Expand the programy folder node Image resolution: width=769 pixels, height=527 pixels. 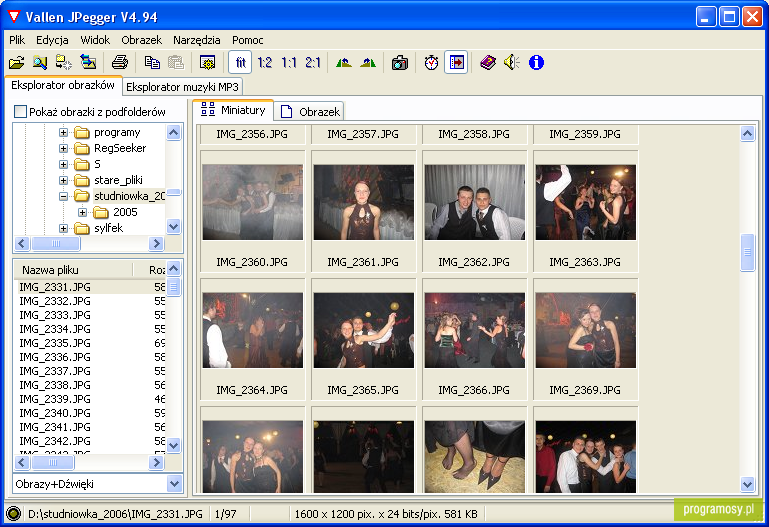pyautogui.click(x=63, y=132)
